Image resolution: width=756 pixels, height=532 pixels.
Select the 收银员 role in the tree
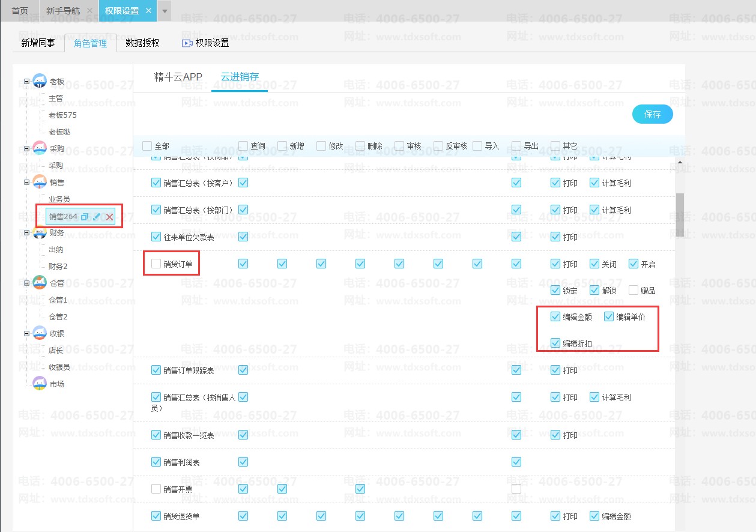click(x=59, y=367)
